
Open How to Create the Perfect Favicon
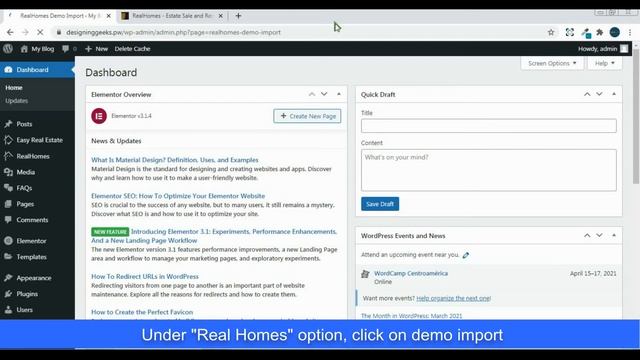click(142, 312)
